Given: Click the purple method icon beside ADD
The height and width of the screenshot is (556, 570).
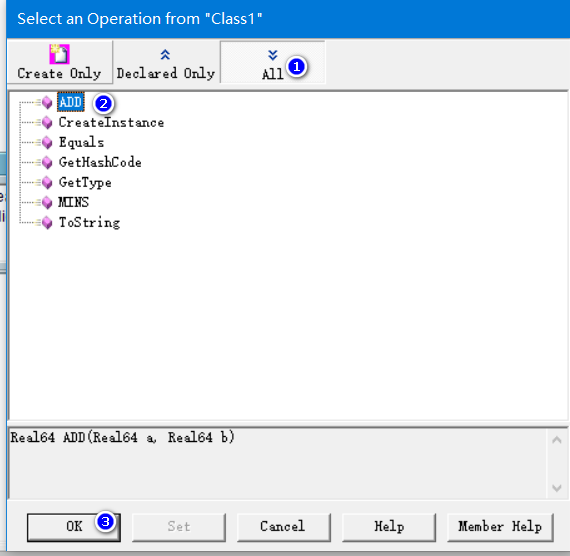Looking at the screenshot, I should point(47,103).
